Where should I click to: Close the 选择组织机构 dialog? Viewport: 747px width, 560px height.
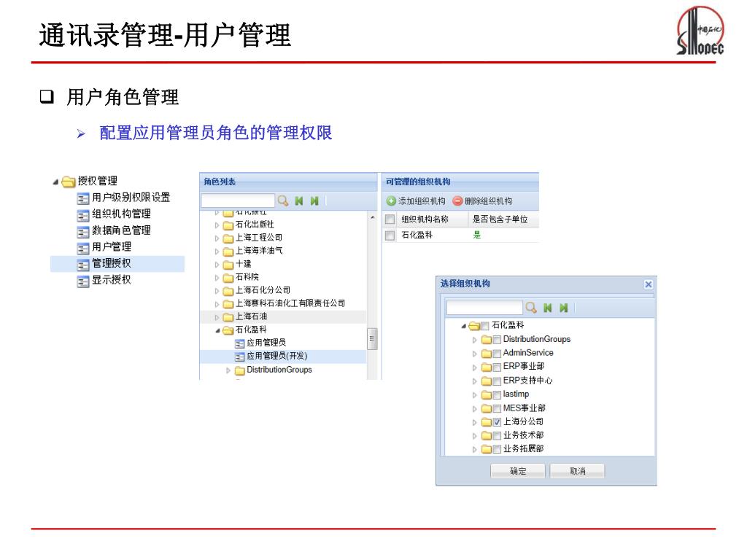(x=648, y=284)
